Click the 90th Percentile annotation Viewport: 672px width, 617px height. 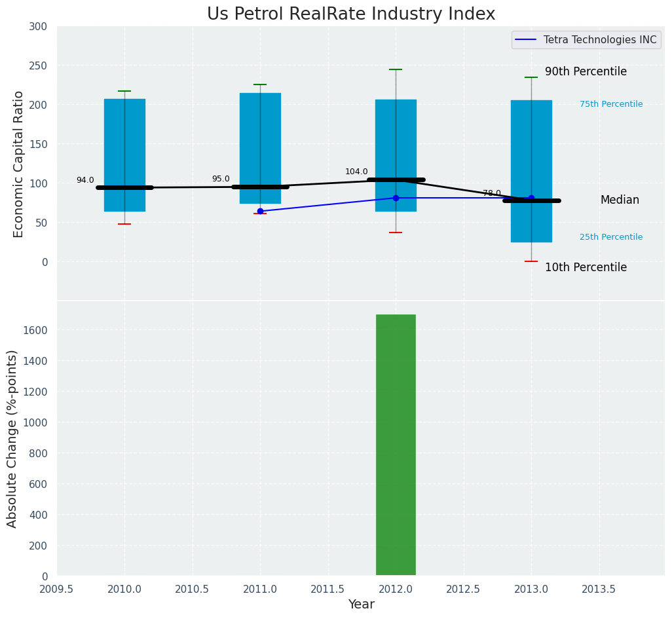[x=586, y=72]
